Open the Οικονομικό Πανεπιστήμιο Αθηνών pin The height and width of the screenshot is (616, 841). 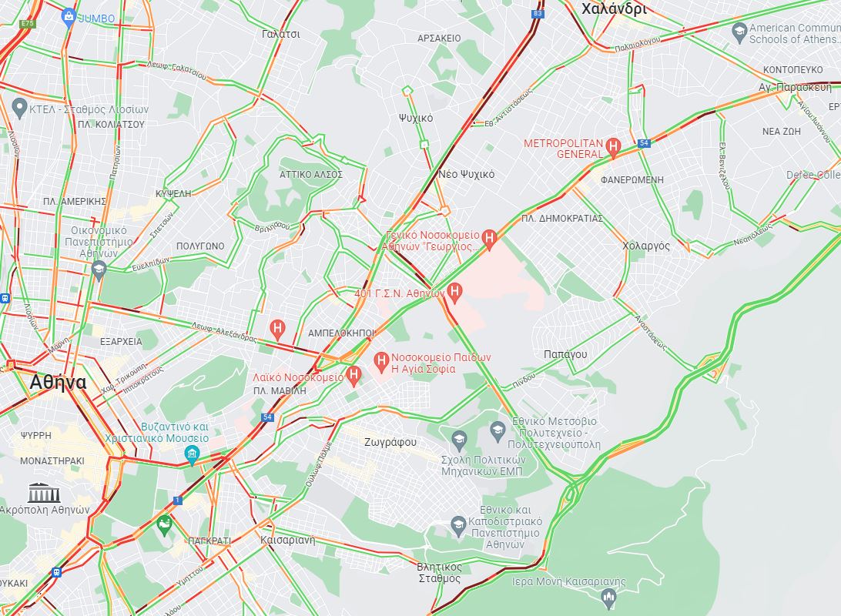pos(98,270)
